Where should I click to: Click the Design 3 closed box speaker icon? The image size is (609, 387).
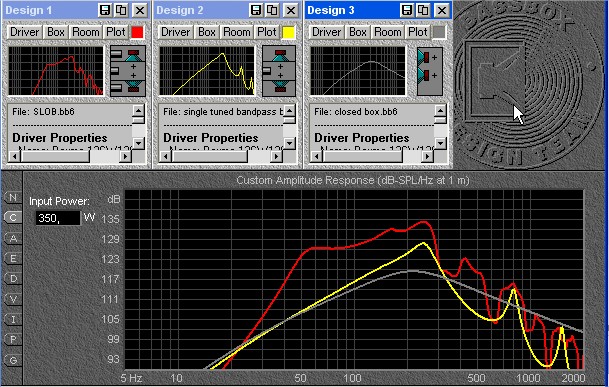point(430,71)
